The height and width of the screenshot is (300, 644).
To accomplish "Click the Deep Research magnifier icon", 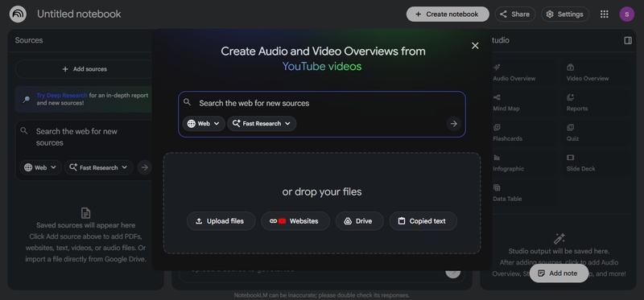I will 26,99.
